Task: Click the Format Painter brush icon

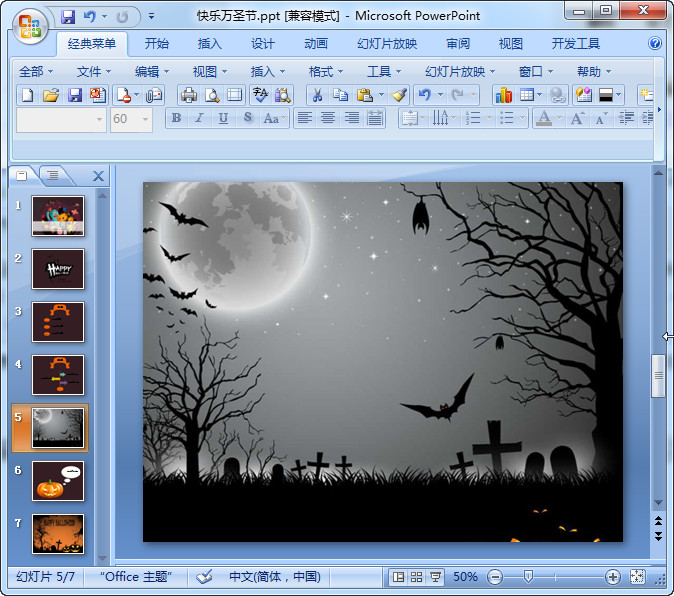Action: (398, 95)
